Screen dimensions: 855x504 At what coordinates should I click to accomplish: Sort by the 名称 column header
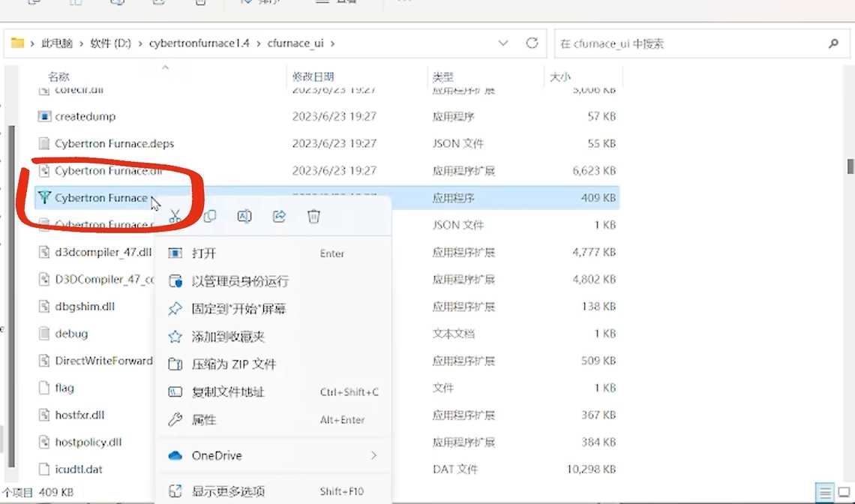coord(59,77)
